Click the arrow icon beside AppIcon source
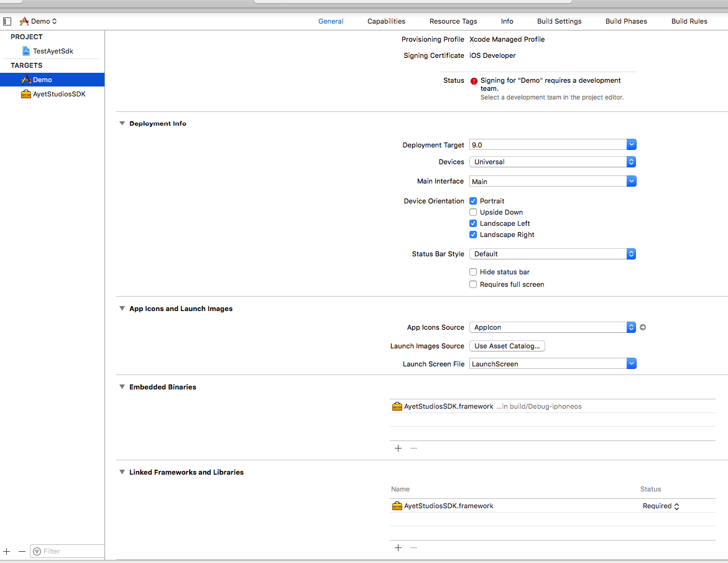This screenshot has width=728, height=563. tap(643, 327)
